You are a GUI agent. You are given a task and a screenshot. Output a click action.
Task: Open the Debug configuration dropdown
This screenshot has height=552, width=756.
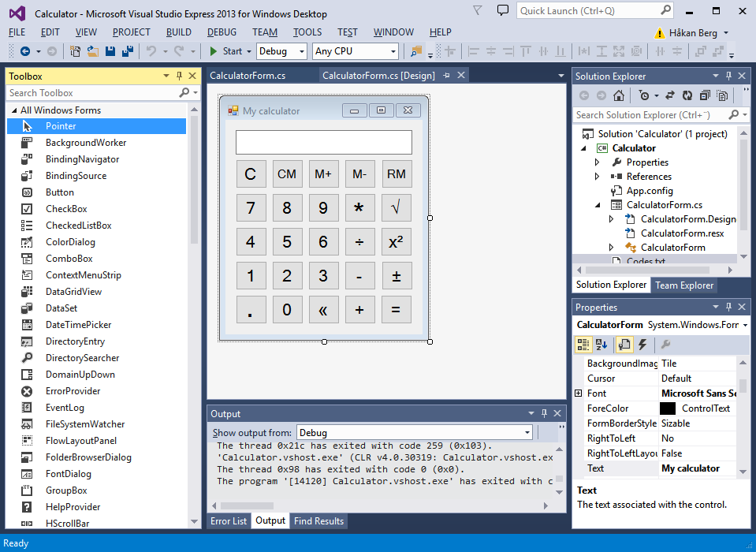tap(302, 51)
